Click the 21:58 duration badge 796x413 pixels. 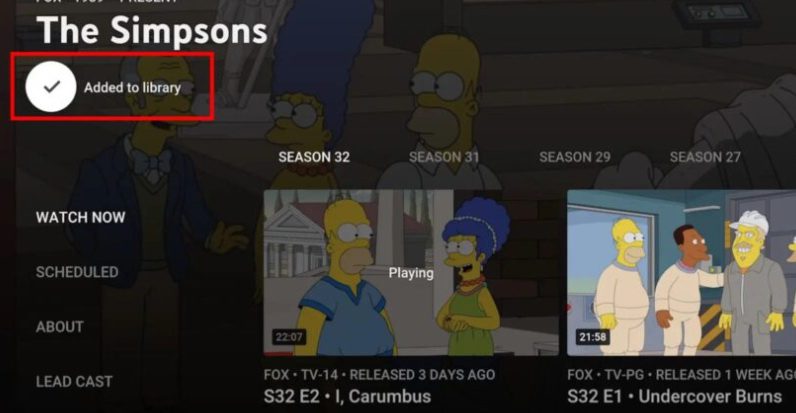[592, 337]
